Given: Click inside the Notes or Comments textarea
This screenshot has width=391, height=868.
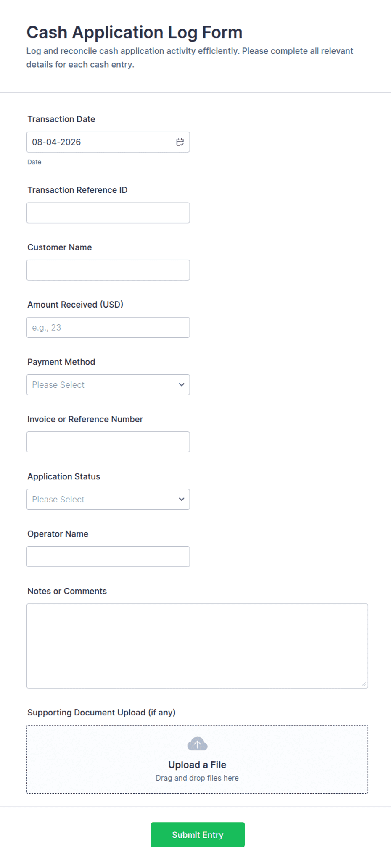Looking at the screenshot, I should click(x=197, y=646).
